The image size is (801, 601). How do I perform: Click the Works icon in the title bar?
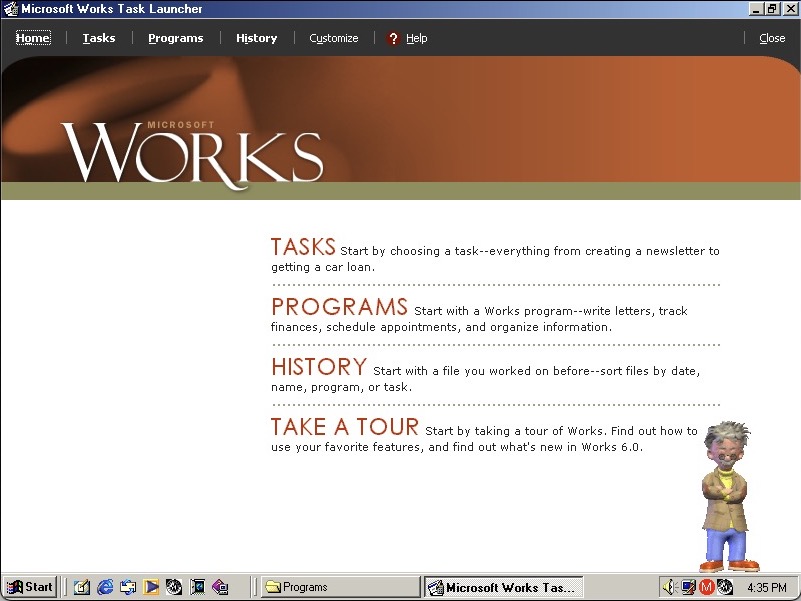[x=10, y=9]
